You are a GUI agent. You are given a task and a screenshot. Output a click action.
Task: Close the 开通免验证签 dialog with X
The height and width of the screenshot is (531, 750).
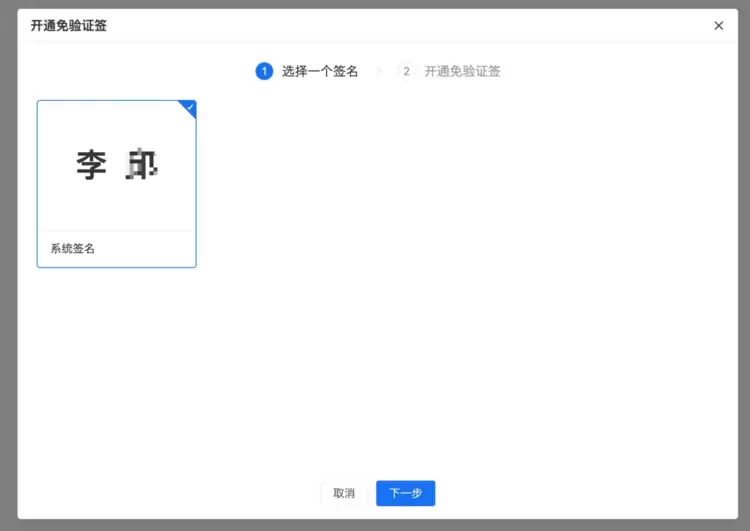(718, 26)
